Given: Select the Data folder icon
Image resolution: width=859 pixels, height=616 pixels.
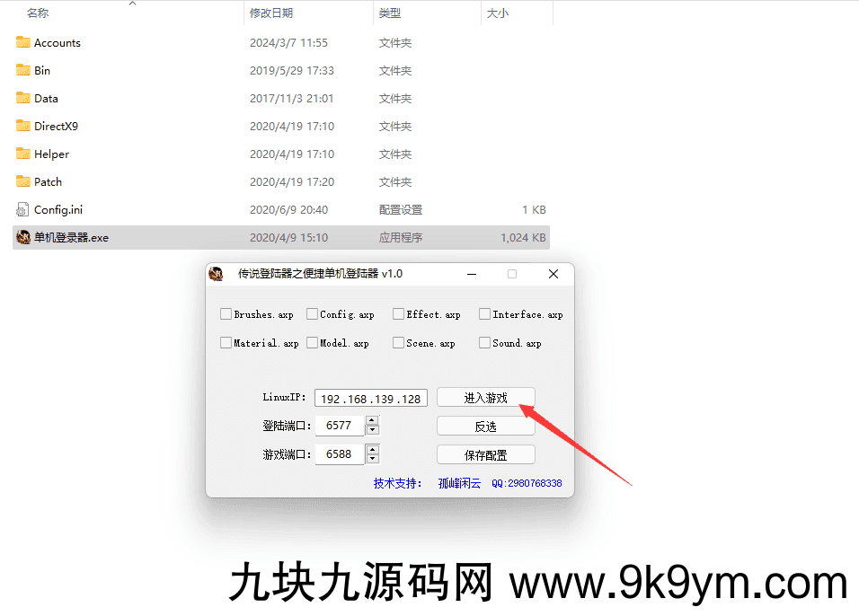Looking at the screenshot, I should (23, 98).
